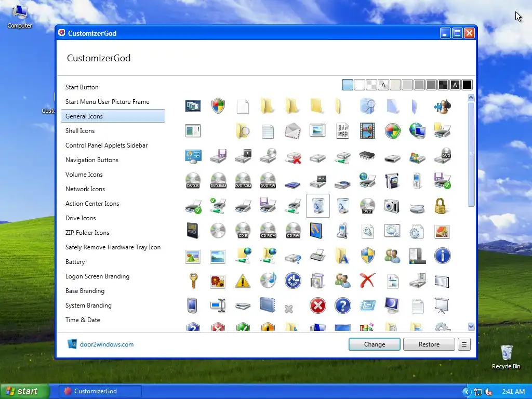Select the memory chip icon
Screen dimensions: 532x399
pyautogui.click(x=367, y=156)
